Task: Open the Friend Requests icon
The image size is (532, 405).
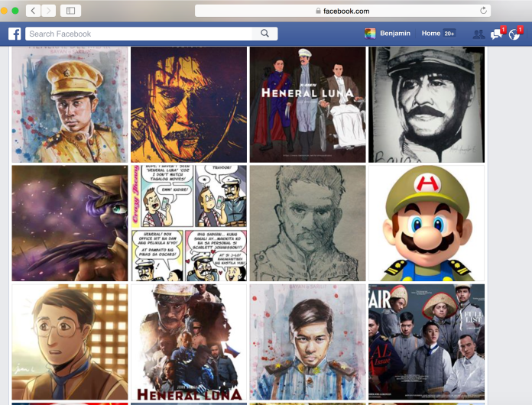Action: [x=478, y=34]
